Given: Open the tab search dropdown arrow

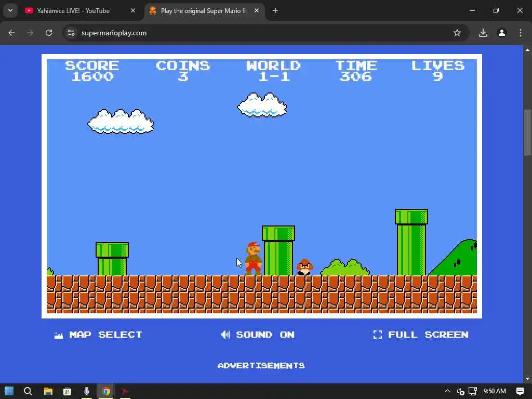Looking at the screenshot, I should tap(10, 10).
